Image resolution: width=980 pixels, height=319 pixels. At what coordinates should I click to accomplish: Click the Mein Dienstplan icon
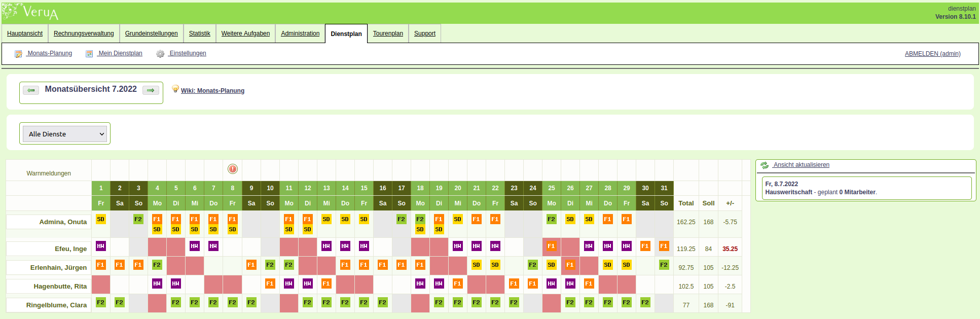89,54
